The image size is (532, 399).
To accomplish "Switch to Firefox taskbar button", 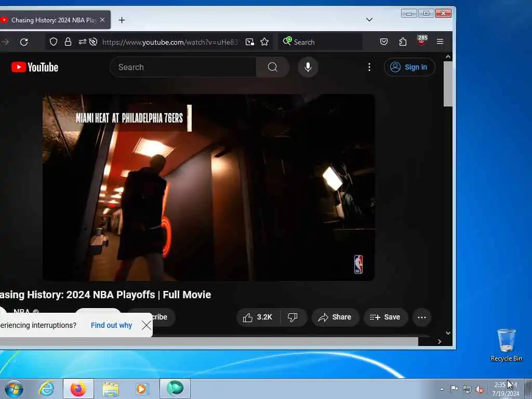I will [x=78, y=389].
